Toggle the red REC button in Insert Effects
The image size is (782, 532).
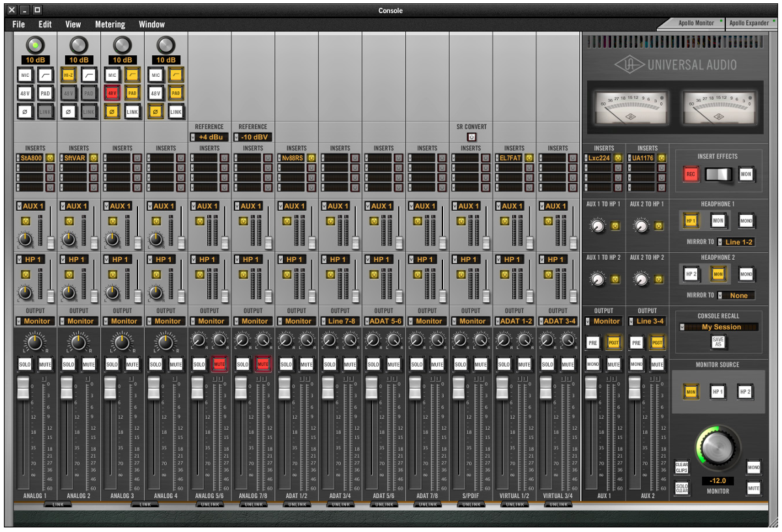coord(691,174)
